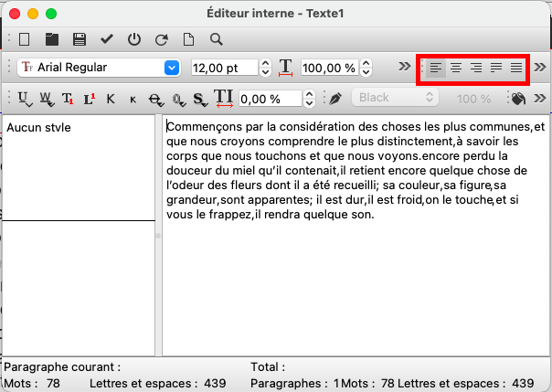The height and width of the screenshot is (392, 552).
Task: Decrease font size with down arrow
Action: click(x=265, y=72)
